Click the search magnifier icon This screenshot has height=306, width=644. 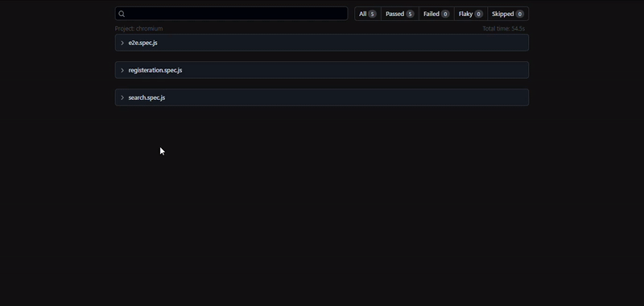pos(122,14)
